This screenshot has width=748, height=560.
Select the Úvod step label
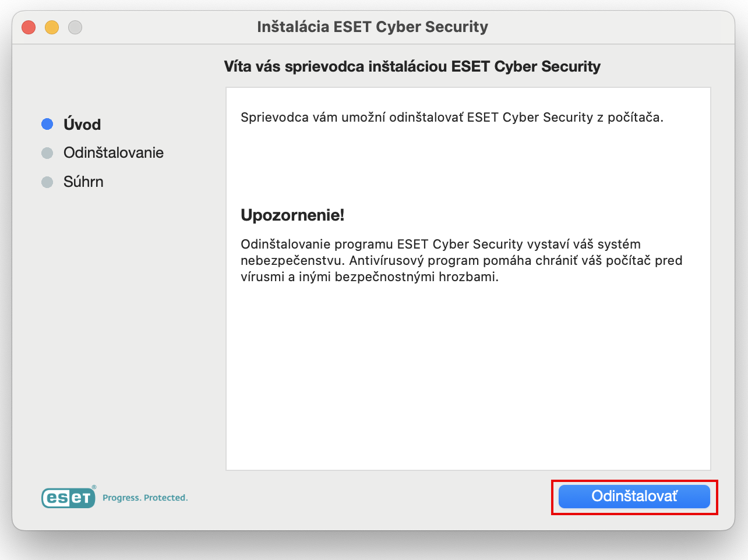[x=82, y=125]
